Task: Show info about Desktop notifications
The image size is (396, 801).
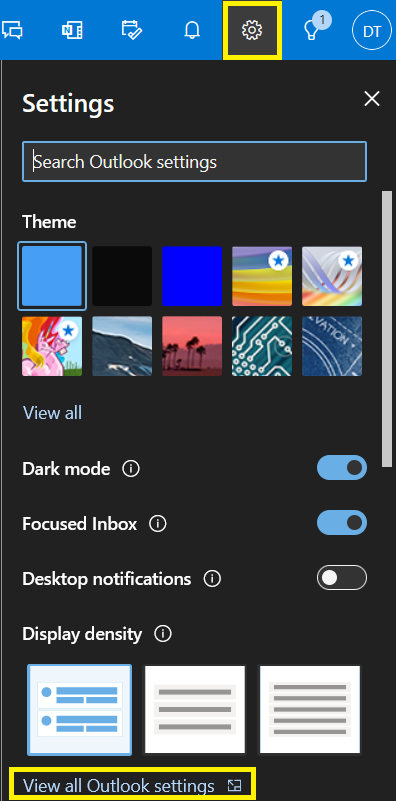Action: (212, 579)
